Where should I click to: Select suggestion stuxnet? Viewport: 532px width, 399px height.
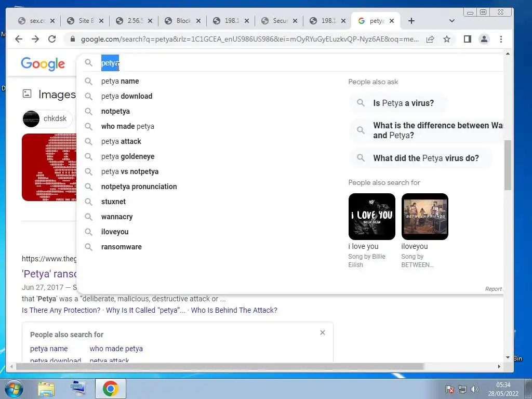click(113, 202)
